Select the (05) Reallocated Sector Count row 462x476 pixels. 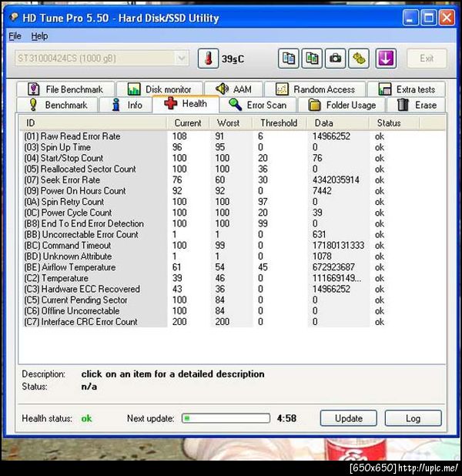pyautogui.click(x=233, y=169)
